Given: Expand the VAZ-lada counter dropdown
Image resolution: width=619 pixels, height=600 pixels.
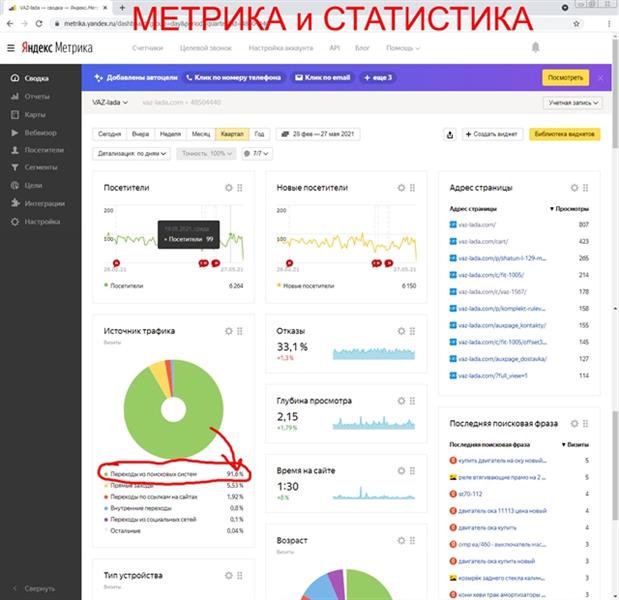Looking at the screenshot, I should click(110, 102).
